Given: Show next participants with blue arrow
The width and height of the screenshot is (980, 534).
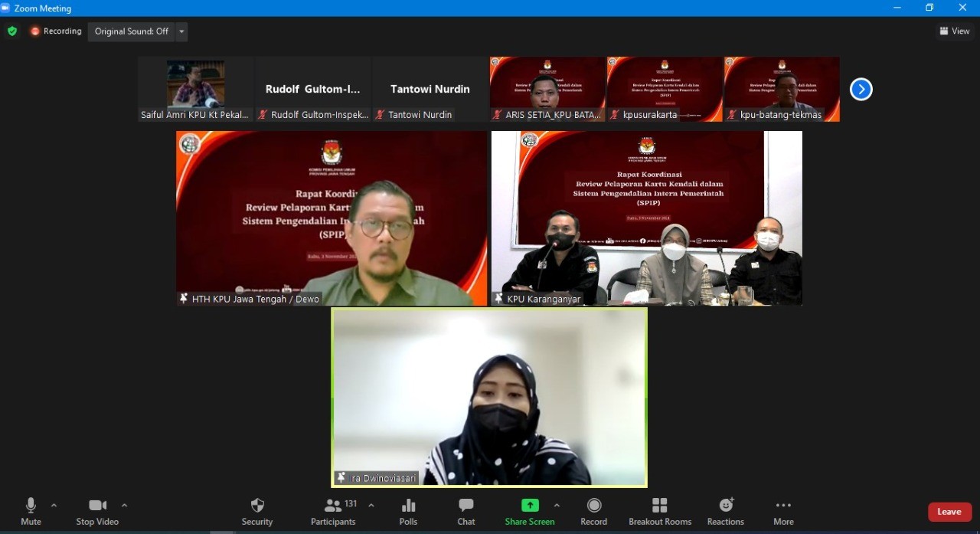Looking at the screenshot, I should [x=861, y=90].
